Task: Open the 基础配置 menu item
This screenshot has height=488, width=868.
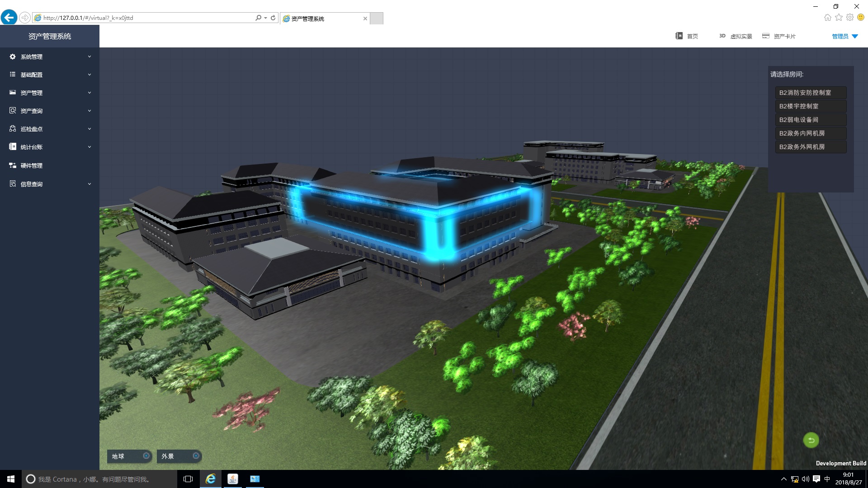Action: 32,75
